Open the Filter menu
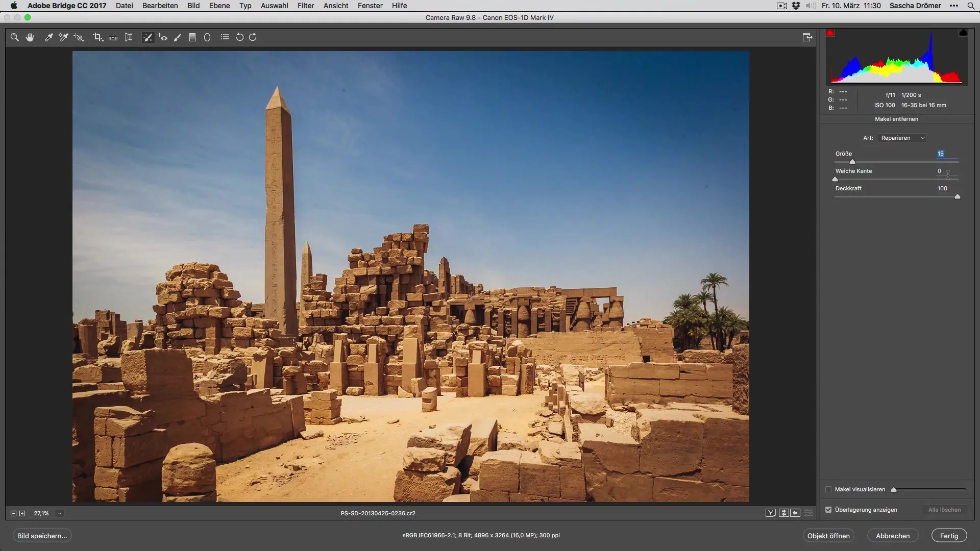Image resolution: width=980 pixels, height=551 pixels. pyautogui.click(x=306, y=6)
